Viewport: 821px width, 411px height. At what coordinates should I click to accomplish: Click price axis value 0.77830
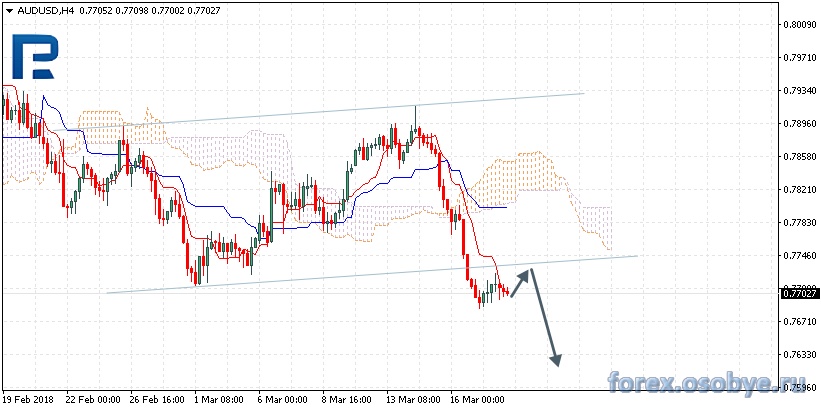pyautogui.click(x=799, y=223)
